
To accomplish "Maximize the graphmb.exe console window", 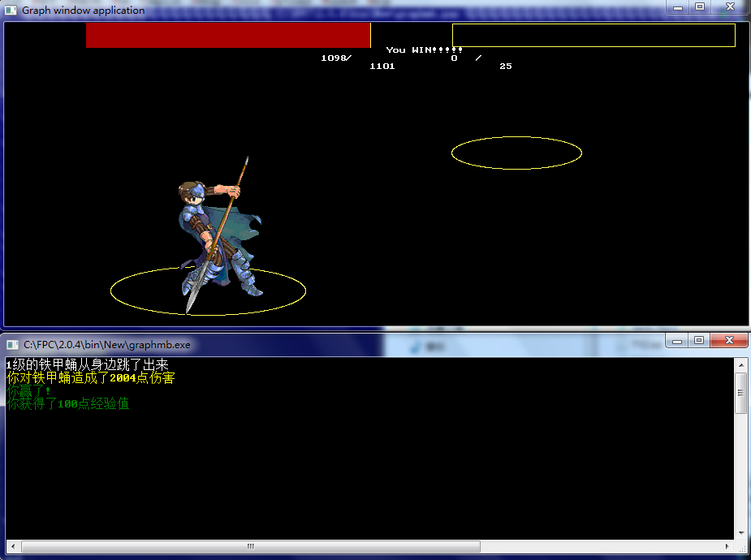I will coord(699,341).
